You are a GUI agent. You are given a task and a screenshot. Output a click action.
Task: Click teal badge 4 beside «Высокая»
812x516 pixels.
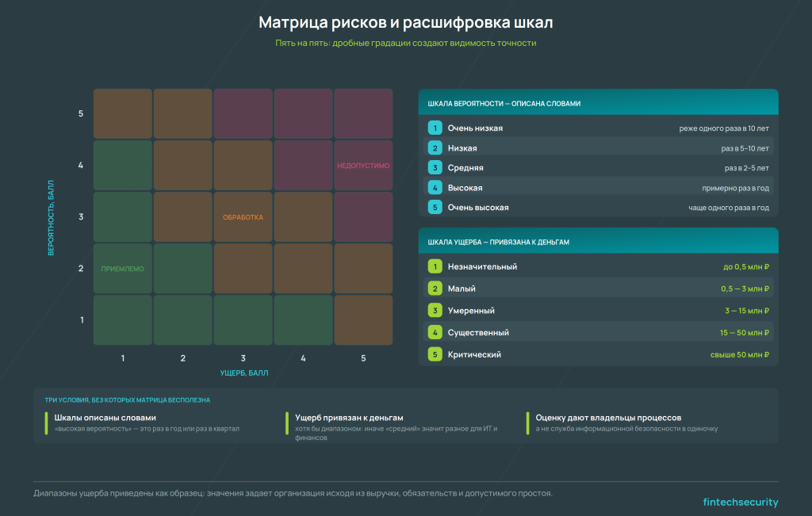(435, 187)
